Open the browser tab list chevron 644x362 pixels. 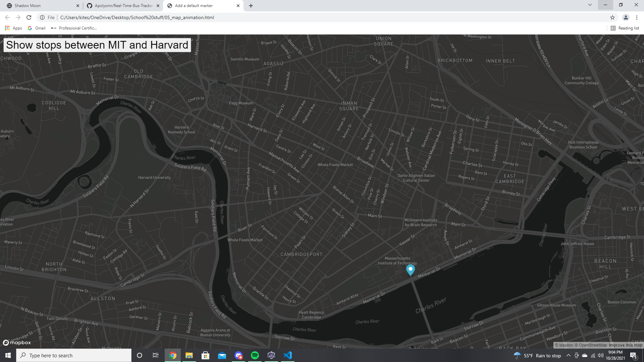click(x=590, y=5)
